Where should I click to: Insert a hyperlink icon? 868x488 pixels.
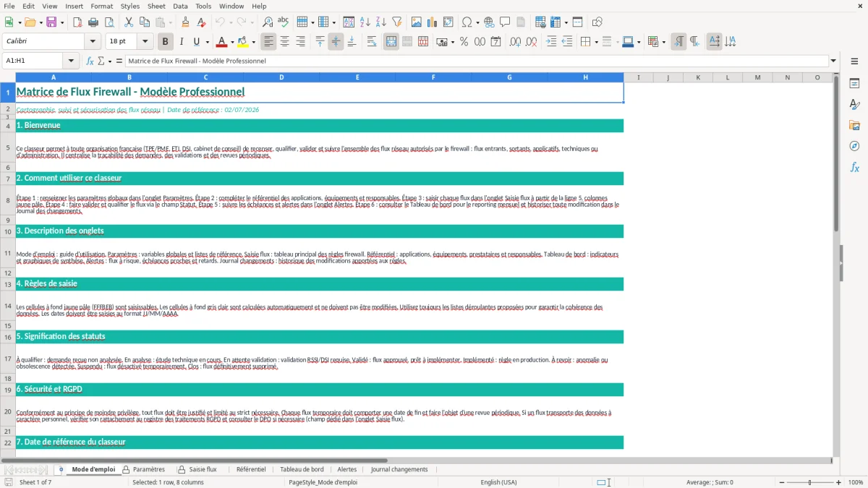pyautogui.click(x=489, y=22)
